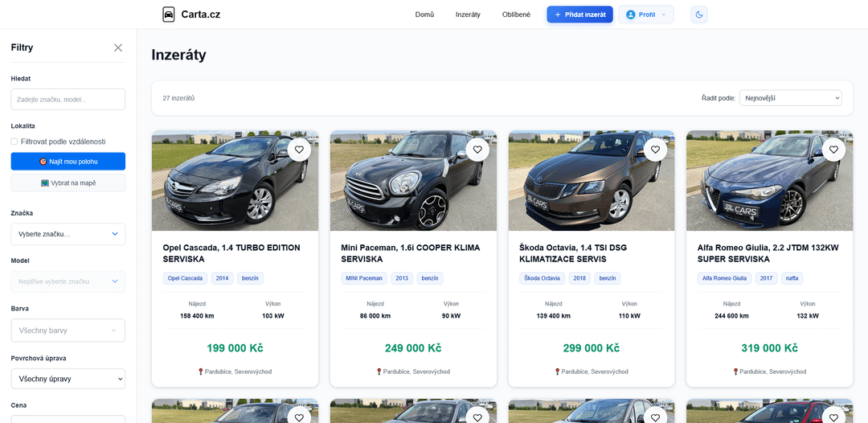Favorite the Mini Paceman listing
The height and width of the screenshot is (423, 868).
click(x=477, y=150)
